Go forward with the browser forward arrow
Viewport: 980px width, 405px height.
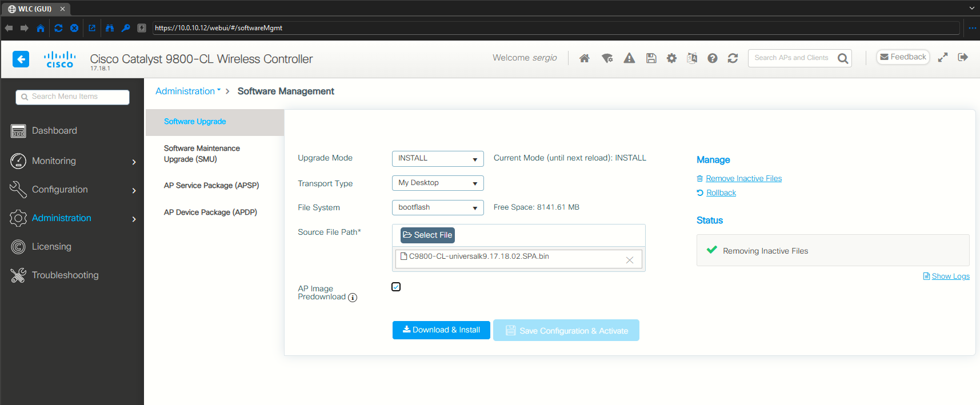point(24,28)
